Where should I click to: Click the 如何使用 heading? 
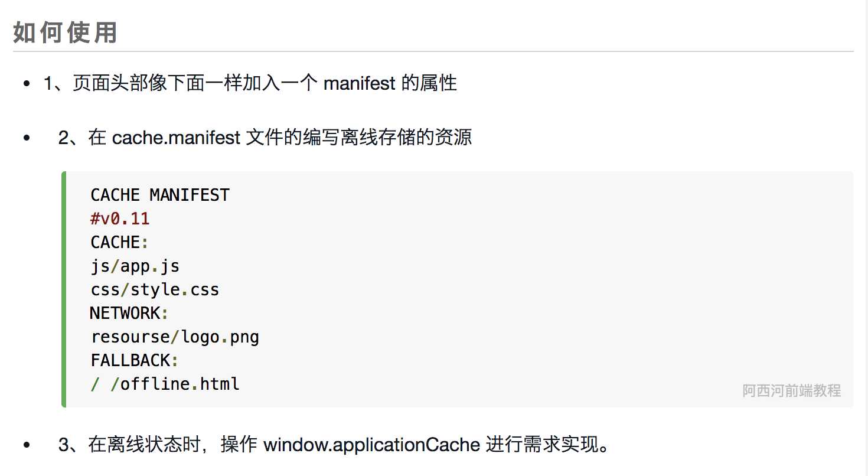click(65, 32)
